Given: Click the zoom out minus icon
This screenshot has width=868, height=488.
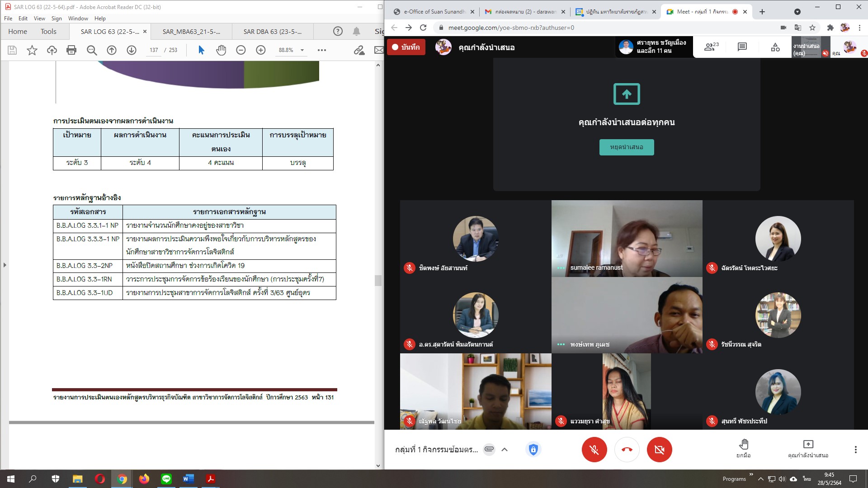Looking at the screenshot, I should [x=241, y=50].
